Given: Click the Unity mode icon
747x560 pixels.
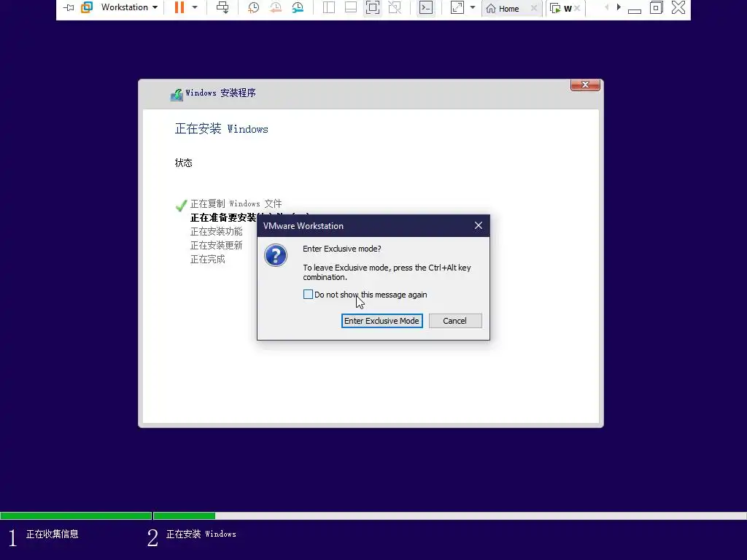Looking at the screenshot, I should [x=395, y=7].
